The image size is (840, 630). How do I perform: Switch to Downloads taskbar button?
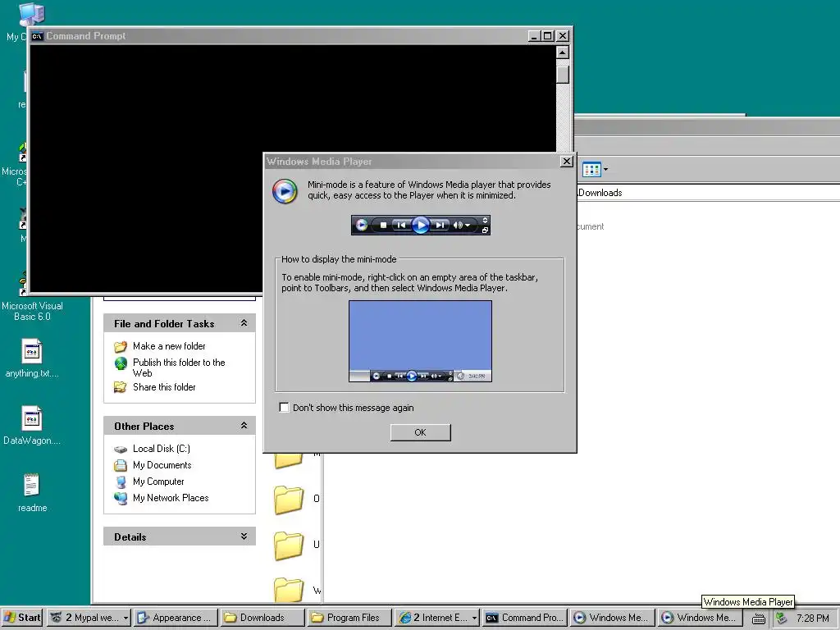262,618
